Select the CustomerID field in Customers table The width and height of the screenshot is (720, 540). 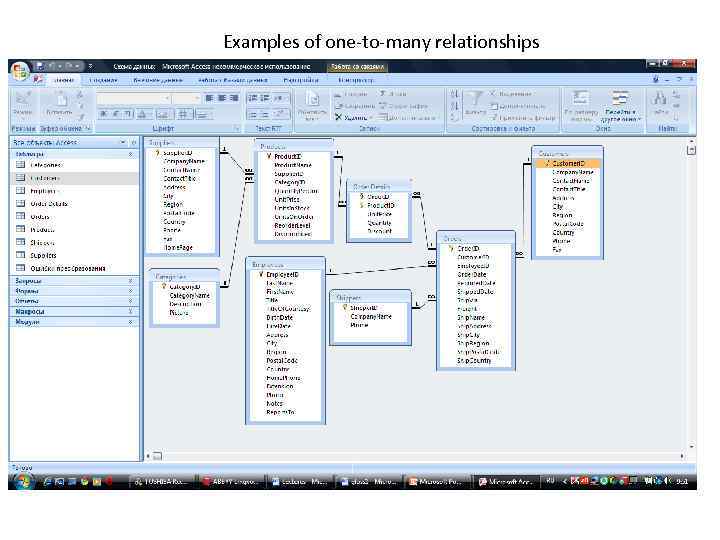pos(568,163)
